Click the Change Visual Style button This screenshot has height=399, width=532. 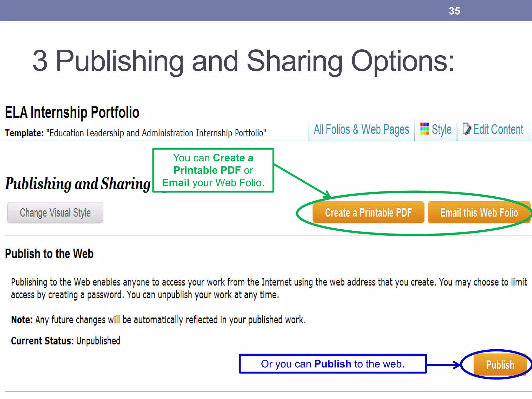pos(55,213)
